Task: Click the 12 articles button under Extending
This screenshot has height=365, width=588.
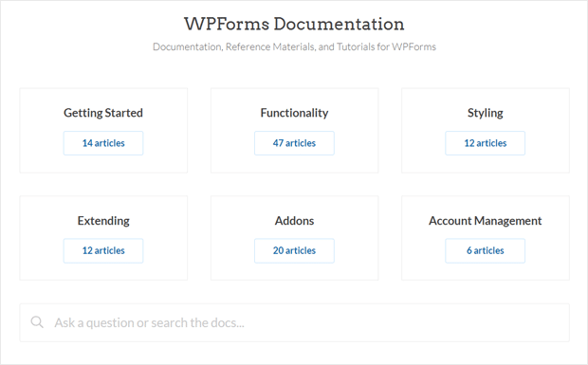Action: click(103, 250)
